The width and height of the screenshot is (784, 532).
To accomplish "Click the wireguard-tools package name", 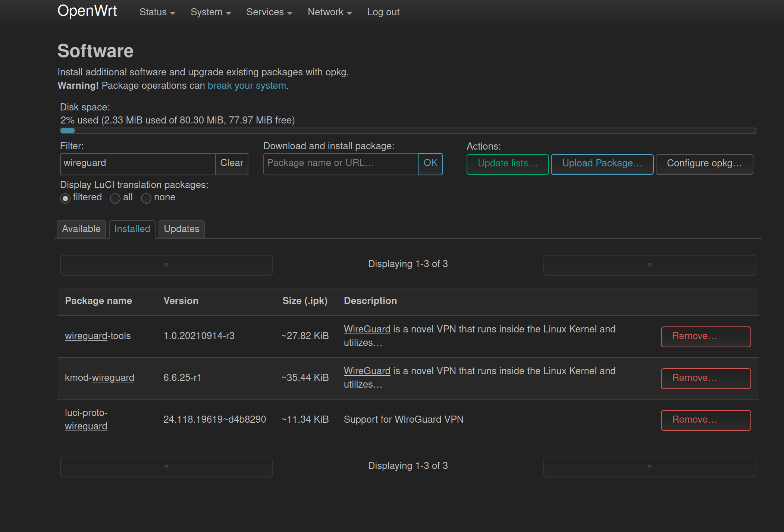I will (x=98, y=336).
